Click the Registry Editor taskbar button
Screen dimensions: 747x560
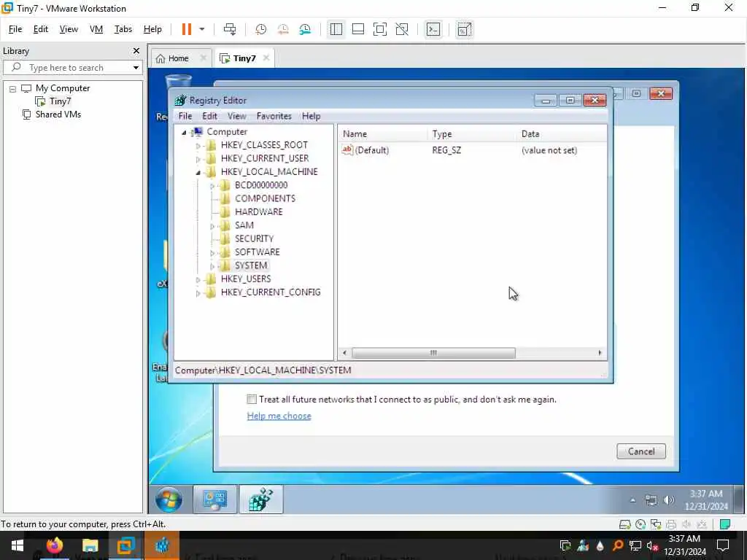click(260, 499)
